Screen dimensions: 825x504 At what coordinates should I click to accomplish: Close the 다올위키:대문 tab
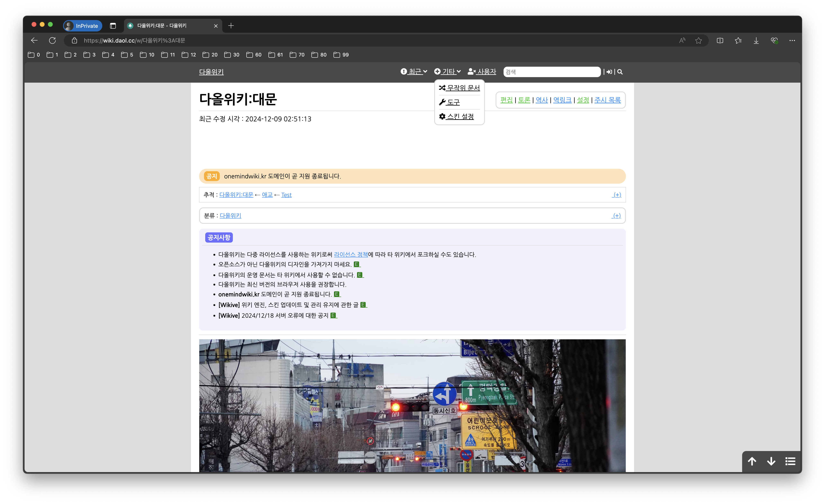[216, 26]
